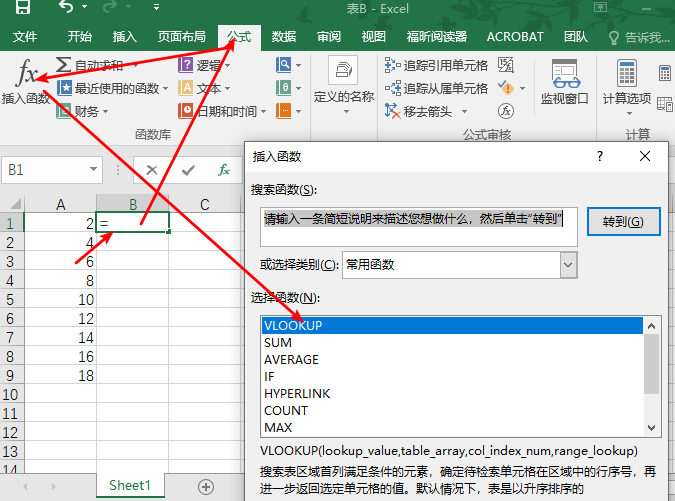675x501 pixels.
Task: Open the Logical functions icon
Action: [x=186, y=65]
